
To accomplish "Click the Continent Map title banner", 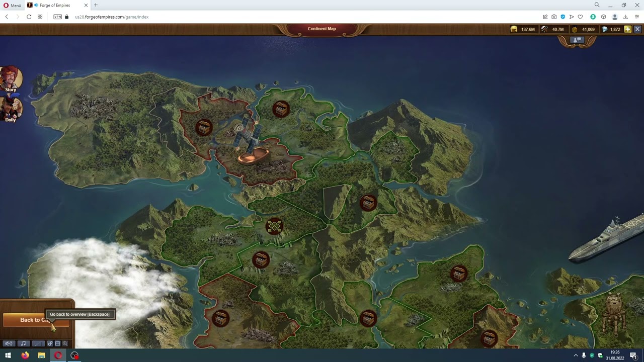I will (321, 29).
